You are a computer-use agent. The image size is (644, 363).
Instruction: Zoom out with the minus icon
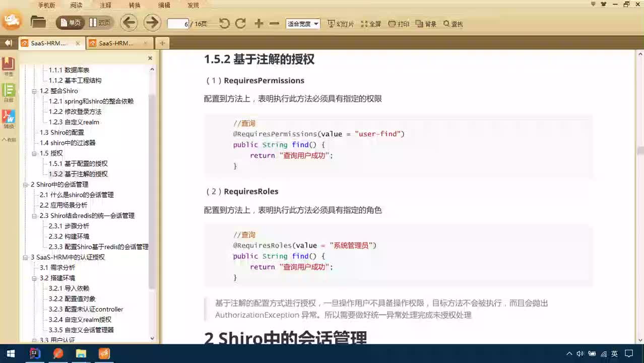coord(274,23)
